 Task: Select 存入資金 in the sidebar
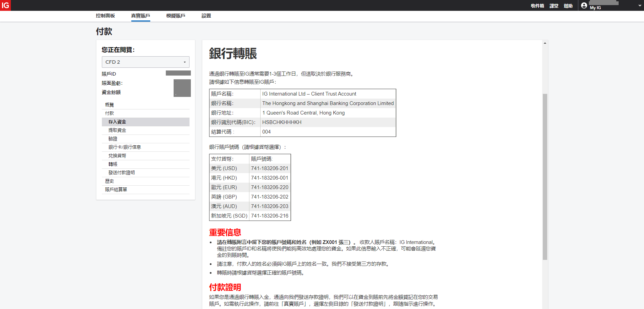pyautogui.click(x=146, y=122)
